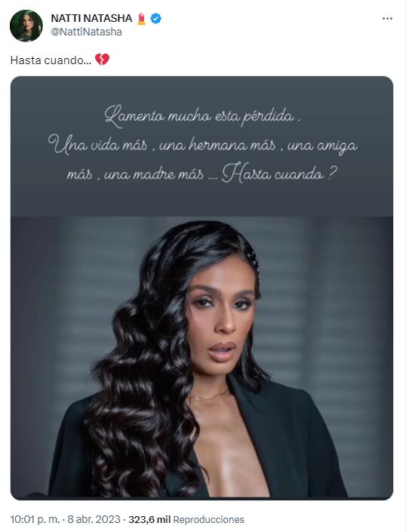Viewport: 409px width, 532px height.
Task: Click the blue verified badge
Action: click(155, 18)
